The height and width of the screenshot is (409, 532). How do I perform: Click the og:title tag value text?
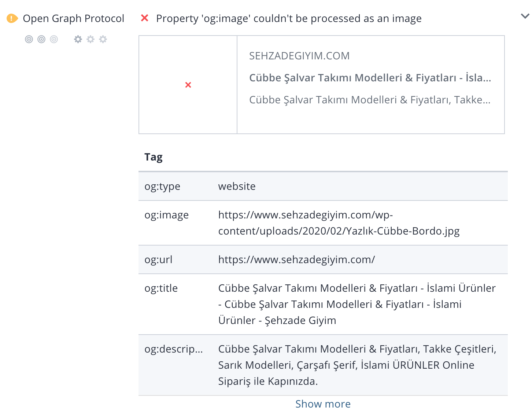[x=357, y=304]
